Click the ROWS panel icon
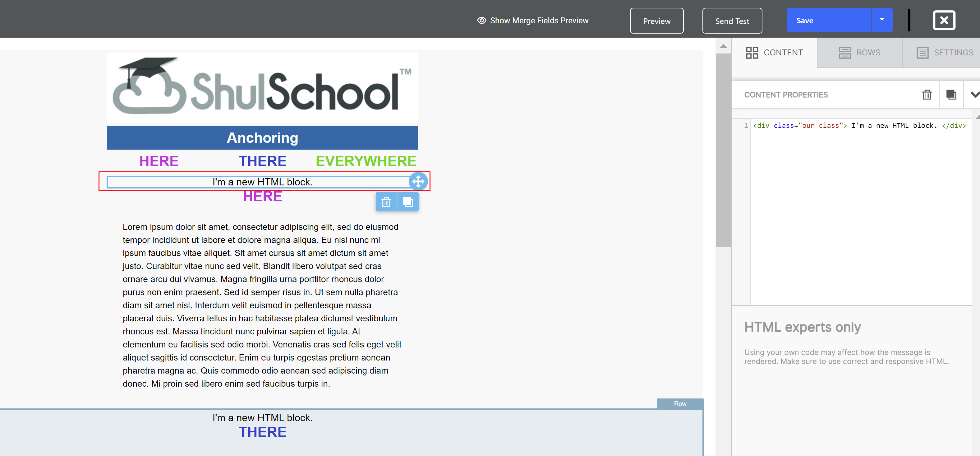Image resolution: width=980 pixels, height=456 pixels. click(x=845, y=52)
